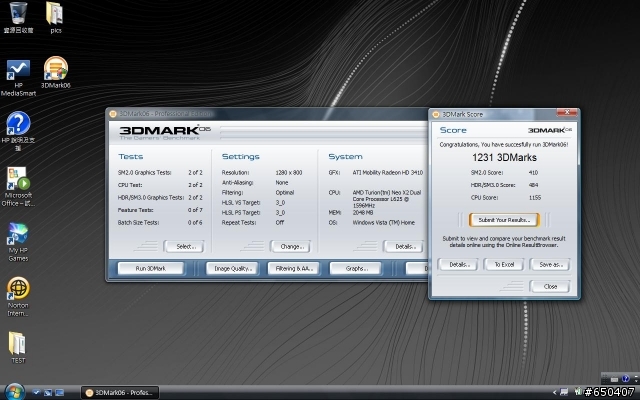Click the Batch Size Tests label
The width and height of the screenshot is (640, 400).
[x=138, y=222]
